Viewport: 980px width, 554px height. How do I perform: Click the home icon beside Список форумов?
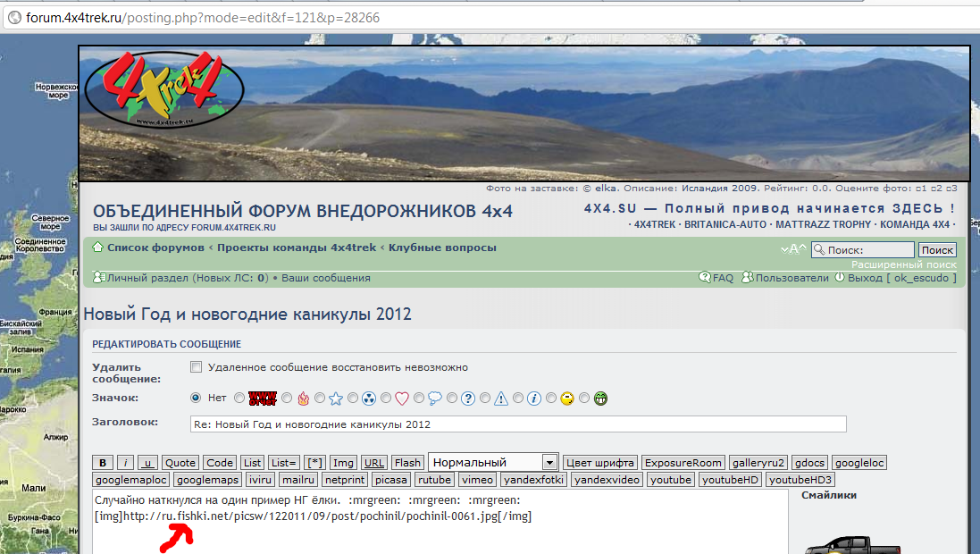pos(99,248)
